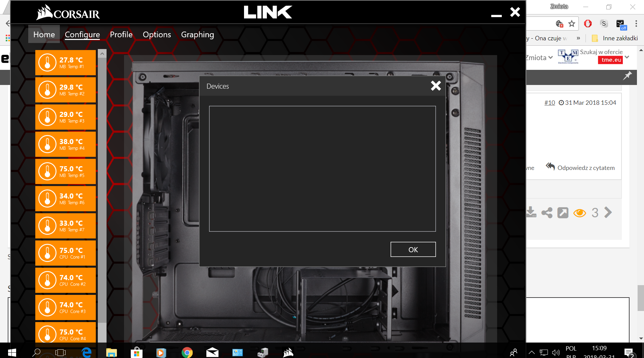
Task: Select the MB Temp #2 thermometer tile
Action: (x=66, y=90)
